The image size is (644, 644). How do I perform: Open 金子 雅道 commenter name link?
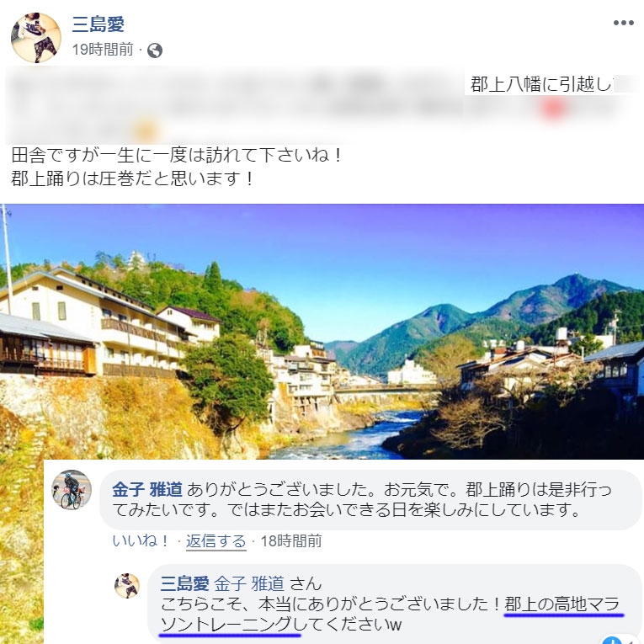tap(147, 490)
